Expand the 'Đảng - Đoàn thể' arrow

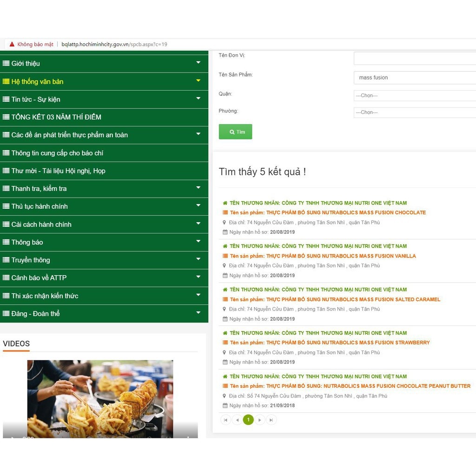[x=198, y=313]
